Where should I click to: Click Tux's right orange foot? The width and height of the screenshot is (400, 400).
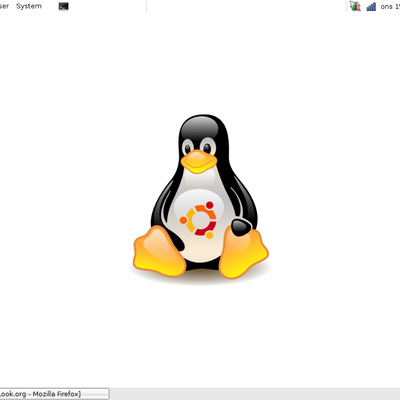243,253
